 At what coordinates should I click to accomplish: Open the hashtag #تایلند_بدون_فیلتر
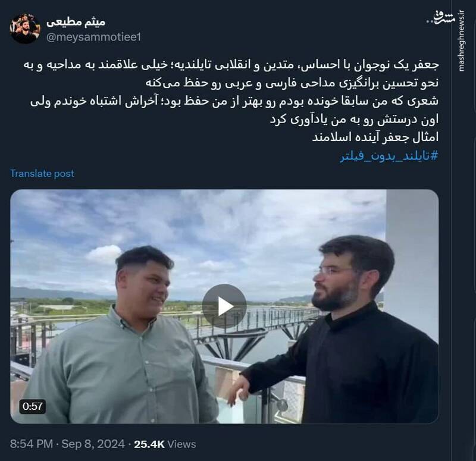(389, 156)
